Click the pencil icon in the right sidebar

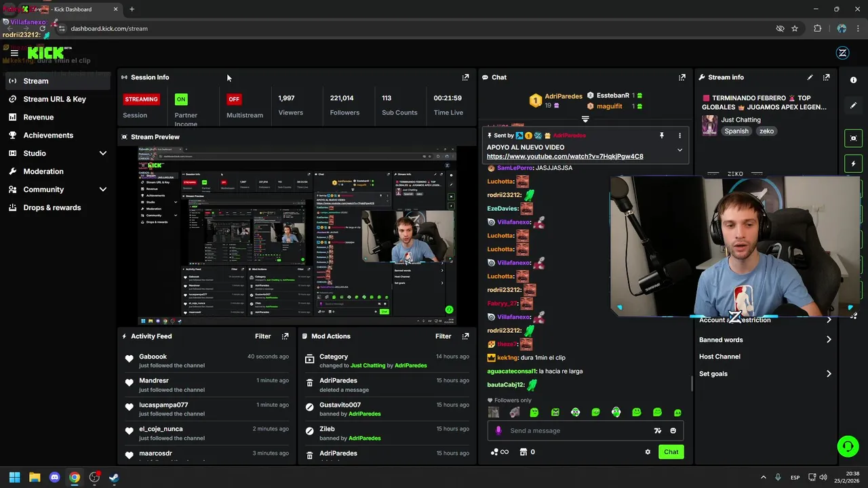[853, 106]
